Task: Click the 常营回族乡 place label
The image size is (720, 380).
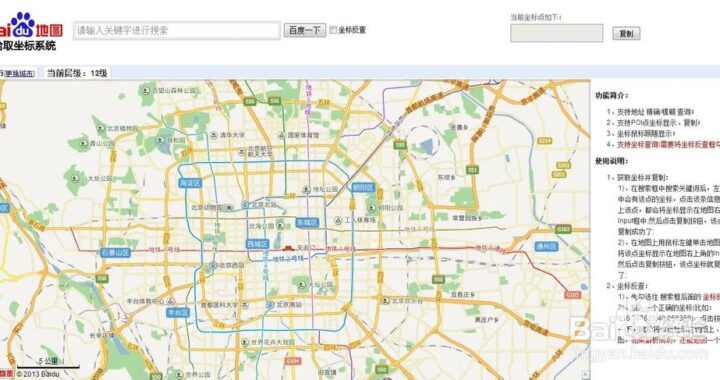Action: click(467, 218)
